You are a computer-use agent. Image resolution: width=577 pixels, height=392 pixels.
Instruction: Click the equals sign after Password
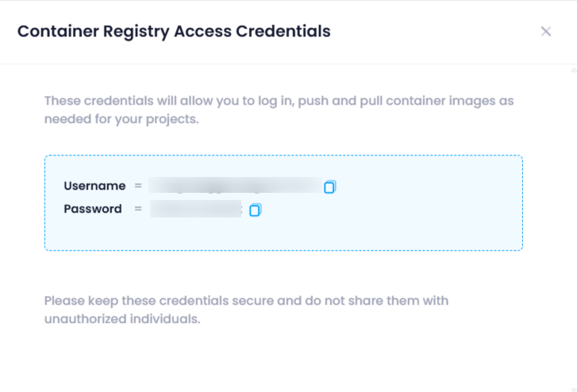138,209
